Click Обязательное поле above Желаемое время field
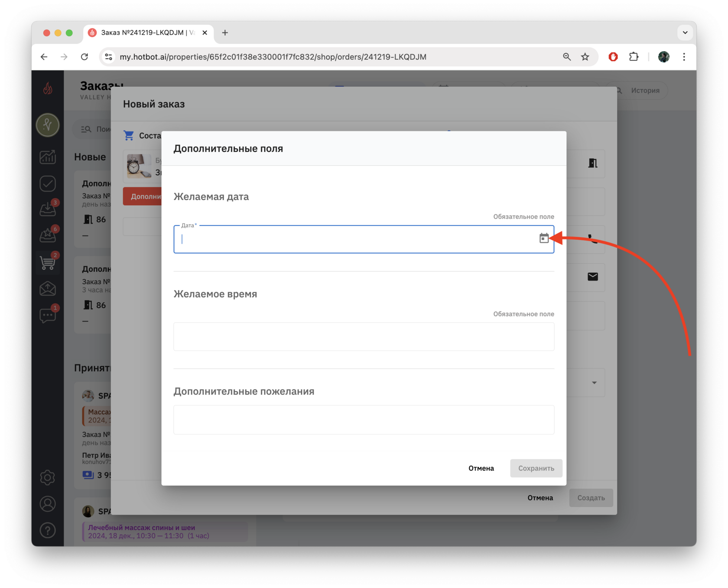728x588 pixels. (x=523, y=314)
